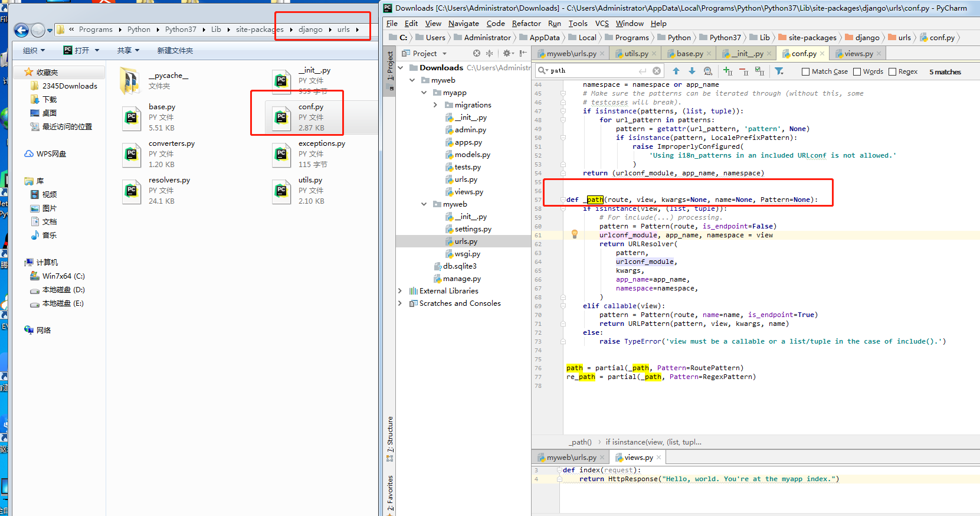Toggle Words checkbox

point(857,71)
